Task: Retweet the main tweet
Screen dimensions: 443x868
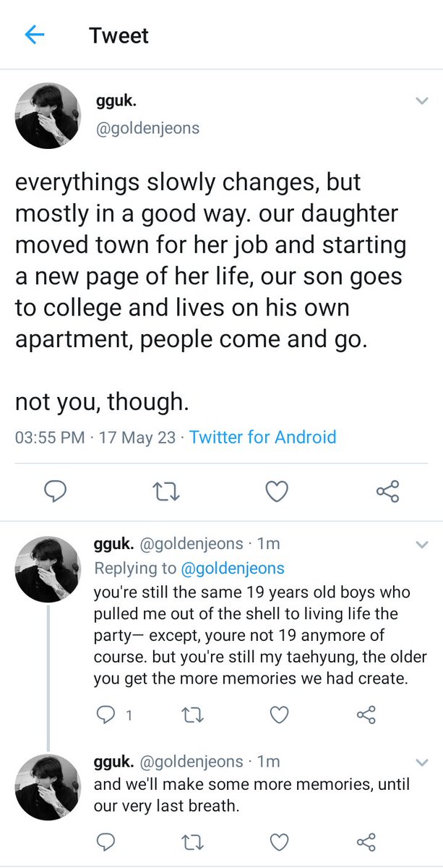Action: [167, 492]
